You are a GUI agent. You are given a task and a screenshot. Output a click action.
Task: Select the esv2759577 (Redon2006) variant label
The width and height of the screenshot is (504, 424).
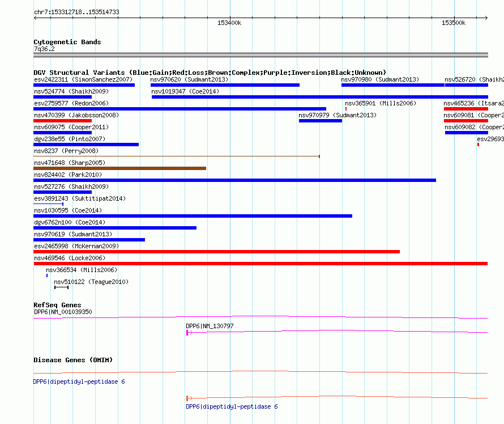(x=71, y=103)
